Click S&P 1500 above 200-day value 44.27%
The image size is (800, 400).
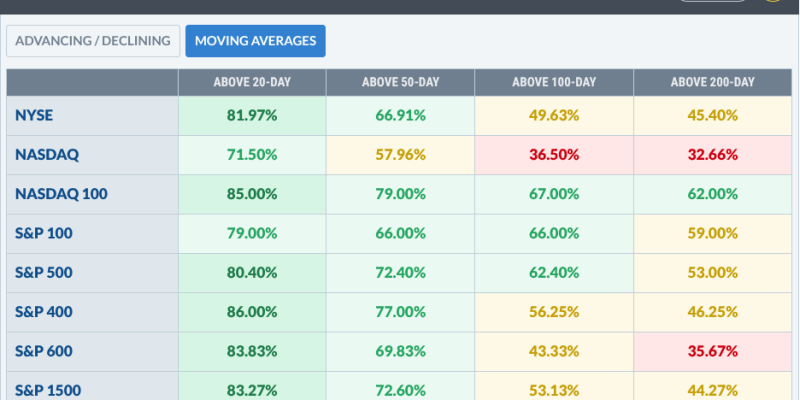click(713, 391)
